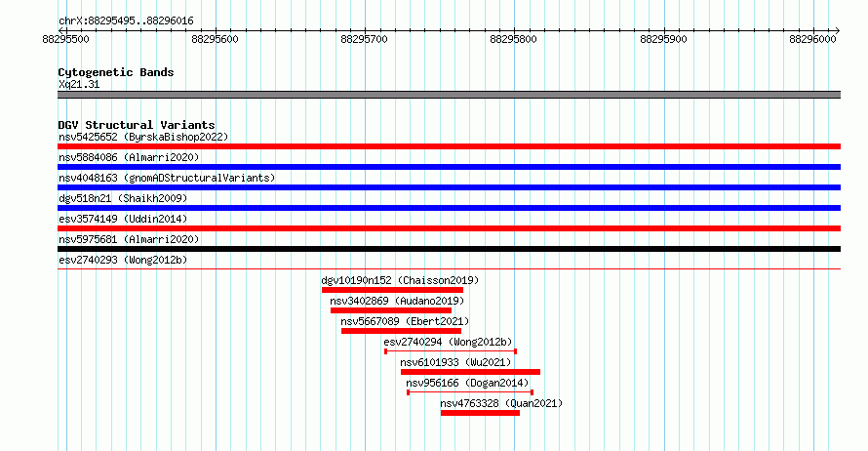Image resolution: width=868 pixels, height=451 pixels.
Task: Click the left arrowhead of the ruler
Action: [x=60, y=31]
